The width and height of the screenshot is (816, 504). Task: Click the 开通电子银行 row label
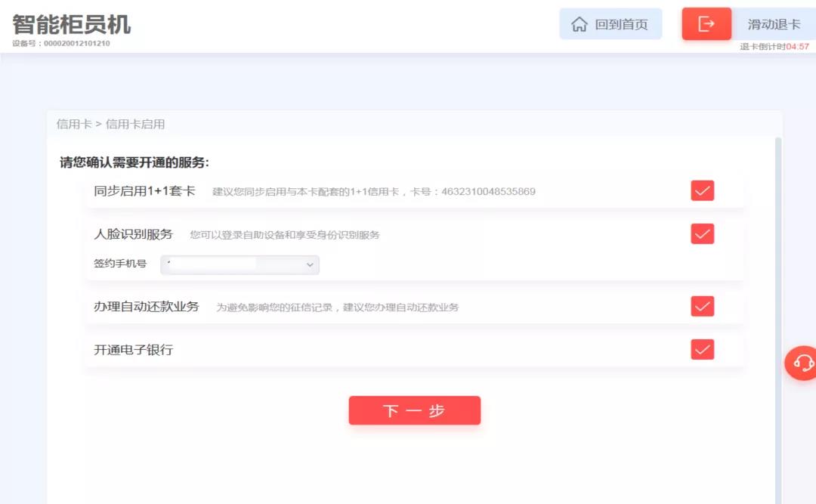tap(134, 350)
